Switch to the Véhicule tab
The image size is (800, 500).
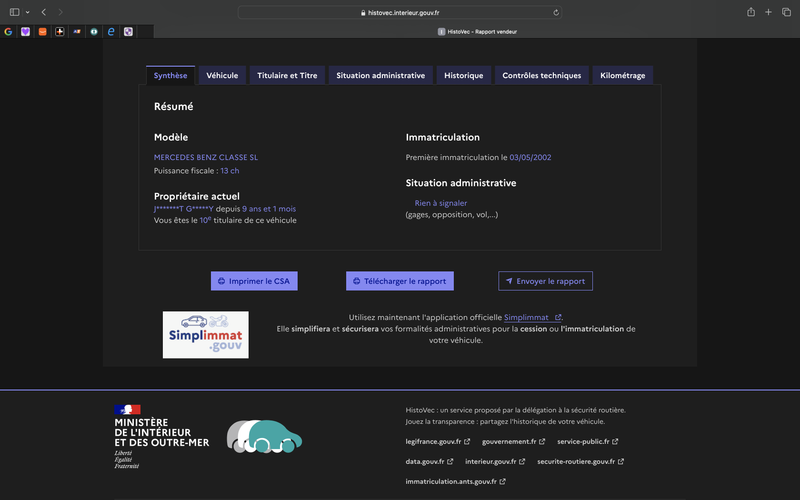coord(222,76)
